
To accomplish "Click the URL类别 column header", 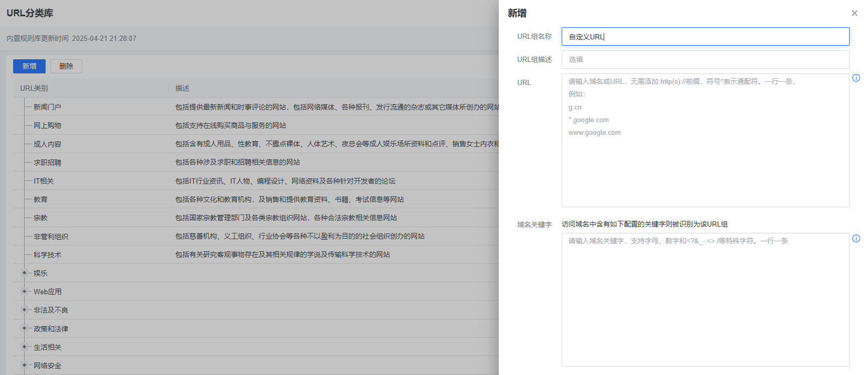I will (34, 88).
